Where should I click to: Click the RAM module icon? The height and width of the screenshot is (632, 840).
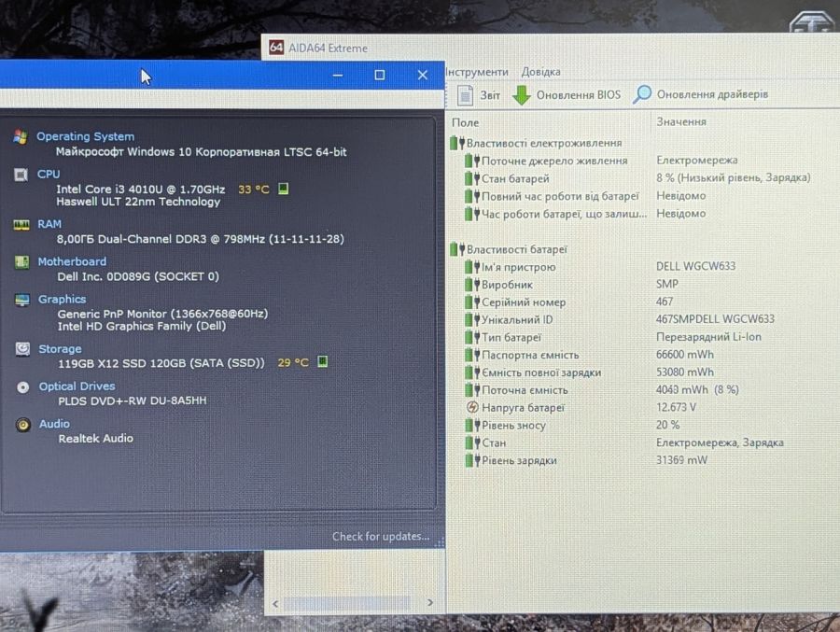21,225
